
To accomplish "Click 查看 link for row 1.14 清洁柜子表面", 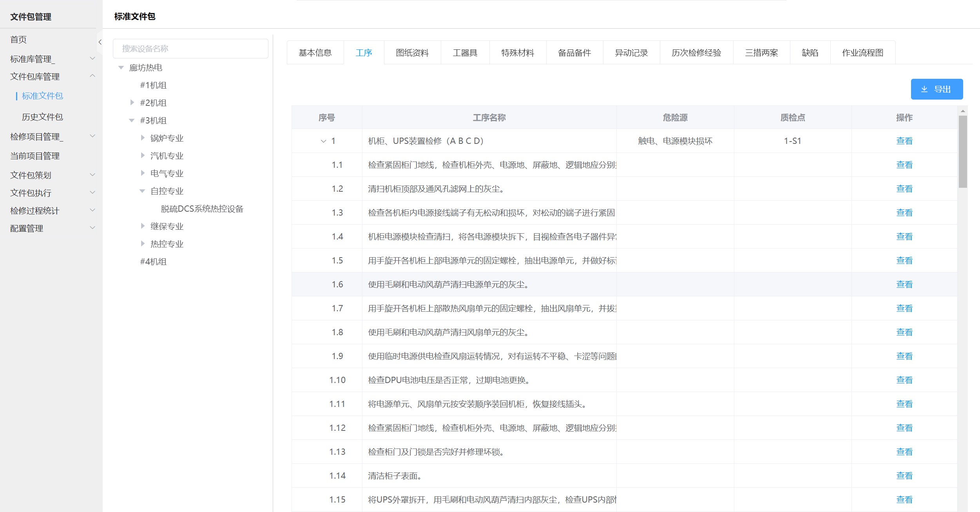I will tap(904, 476).
